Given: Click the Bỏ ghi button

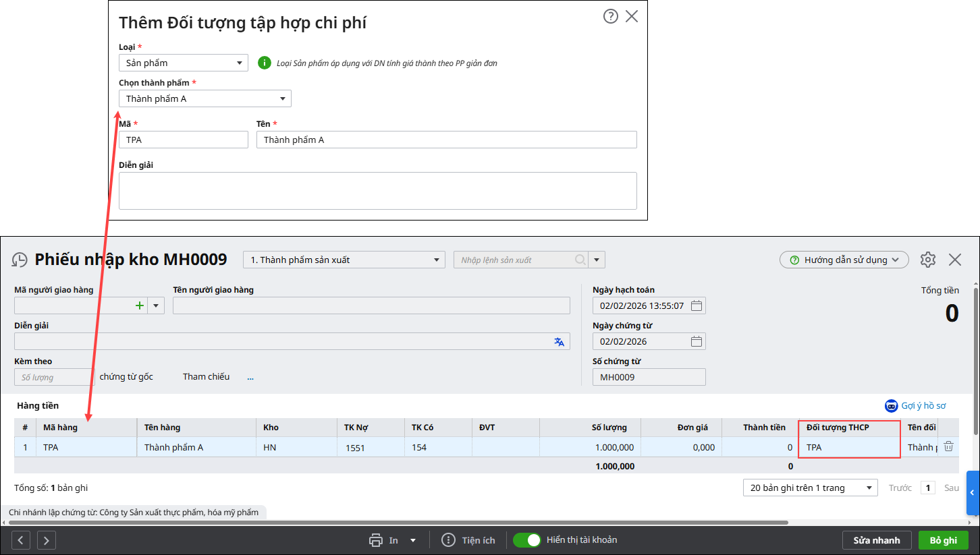Looking at the screenshot, I should [x=943, y=540].
